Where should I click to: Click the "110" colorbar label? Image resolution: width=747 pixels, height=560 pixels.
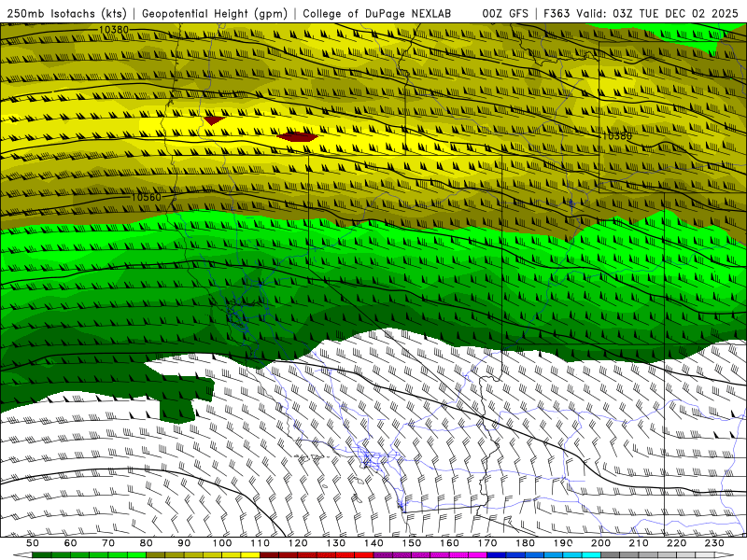tap(261, 543)
